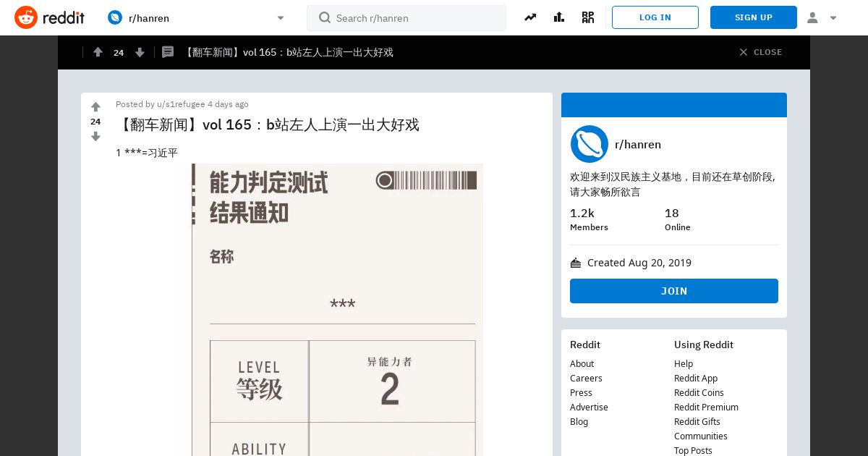
Task: Click the 1.2k Members count
Action: tap(589, 219)
